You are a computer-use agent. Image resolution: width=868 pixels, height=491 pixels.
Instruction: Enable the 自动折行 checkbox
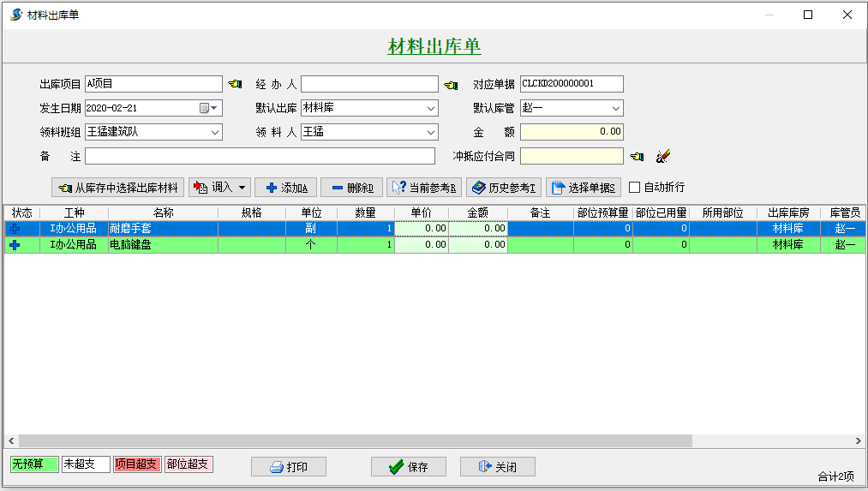coord(635,188)
